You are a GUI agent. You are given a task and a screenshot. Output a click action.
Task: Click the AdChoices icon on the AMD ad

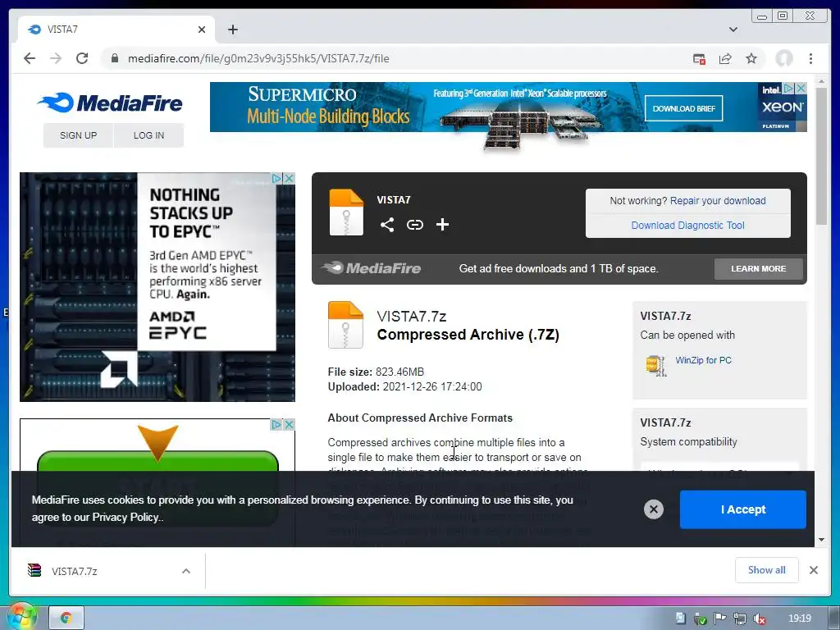coord(277,178)
